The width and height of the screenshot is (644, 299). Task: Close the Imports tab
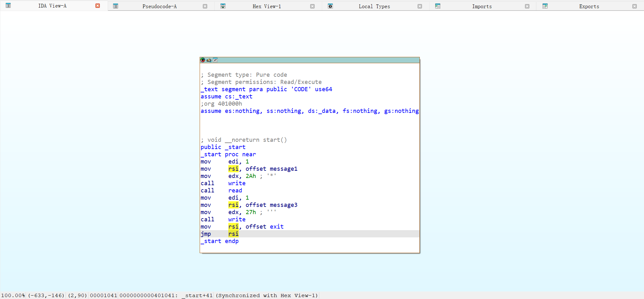pos(527,6)
